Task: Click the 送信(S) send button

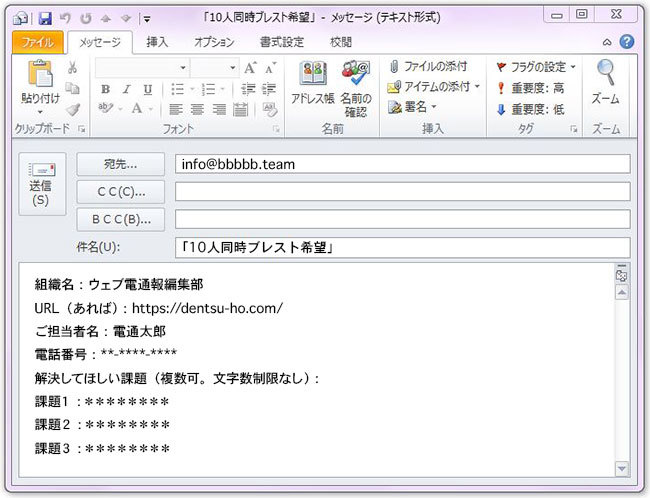Action: 42,184
